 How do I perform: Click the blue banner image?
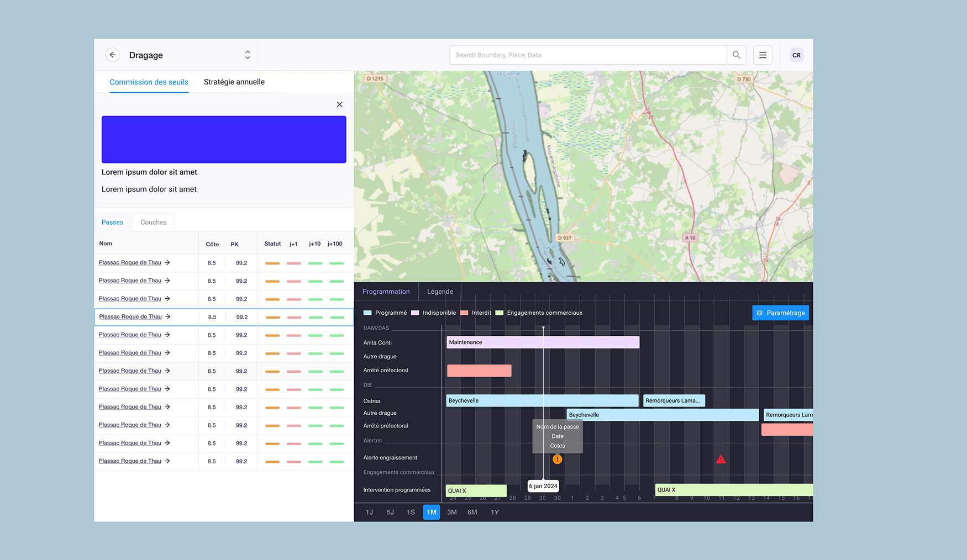coord(224,139)
